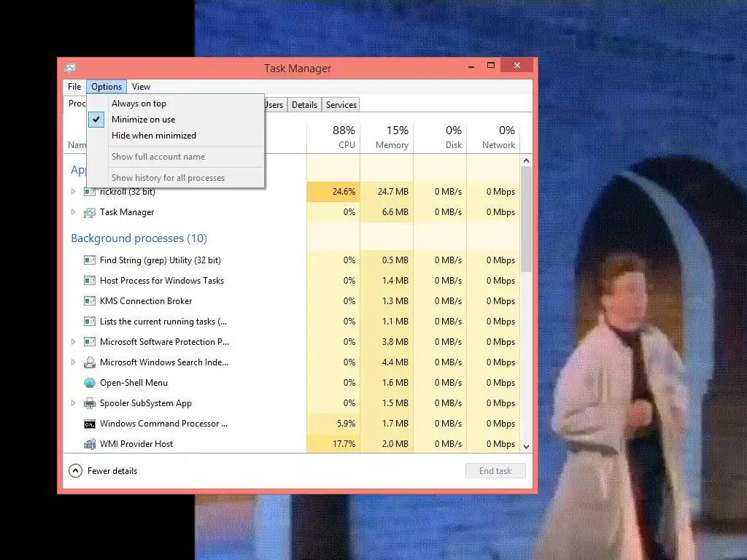Expand the Task Manager process row
Viewport: 747px width, 560px height.
point(74,212)
